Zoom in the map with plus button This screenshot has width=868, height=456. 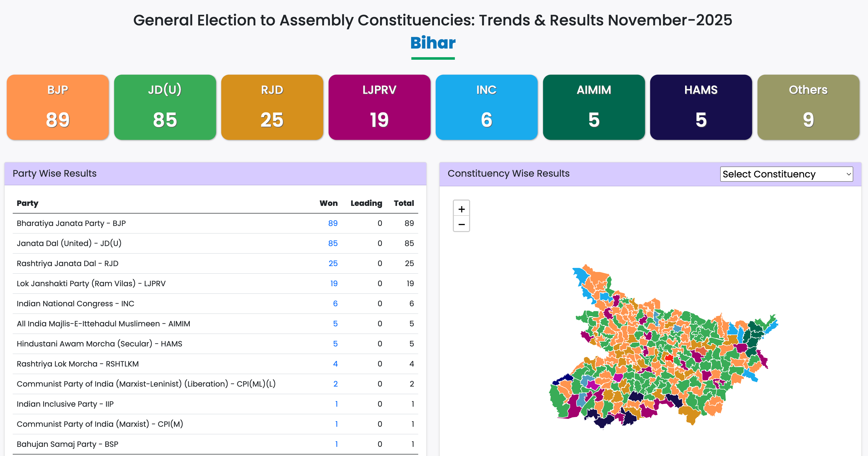[x=461, y=209]
